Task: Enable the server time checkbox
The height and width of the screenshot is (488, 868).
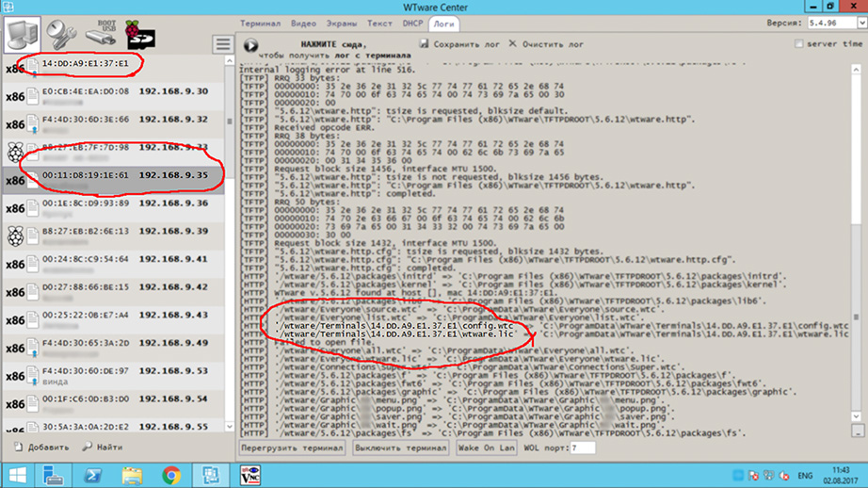Action: click(800, 44)
